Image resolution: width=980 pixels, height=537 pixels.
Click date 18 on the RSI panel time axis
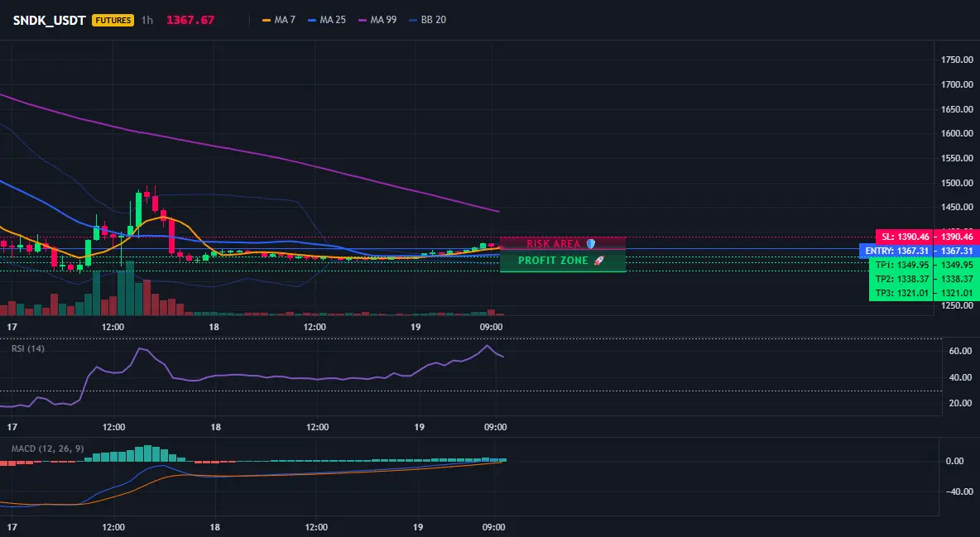[216, 427]
